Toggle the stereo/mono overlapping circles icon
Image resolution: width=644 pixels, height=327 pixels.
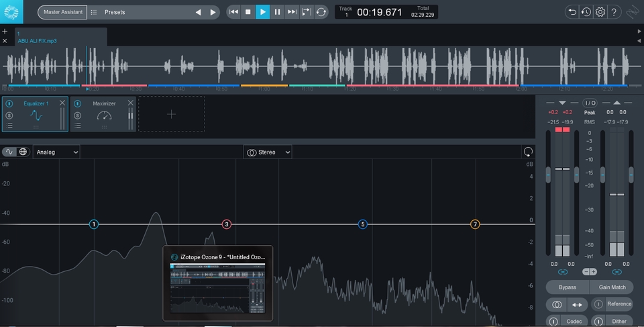(x=557, y=304)
